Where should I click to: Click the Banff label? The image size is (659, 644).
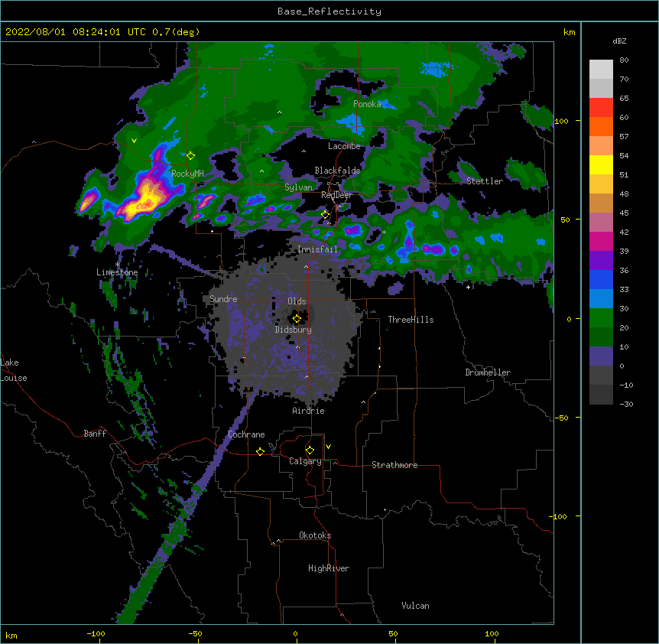pyautogui.click(x=95, y=434)
